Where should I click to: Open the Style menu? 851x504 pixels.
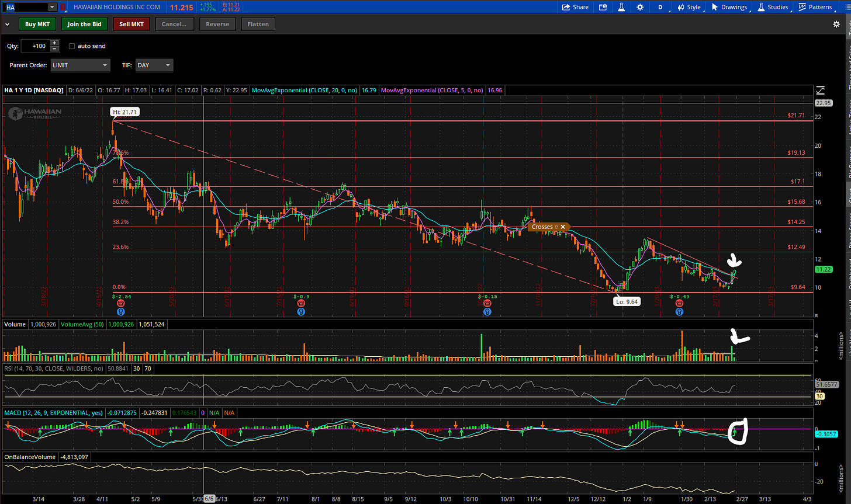click(689, 7)
